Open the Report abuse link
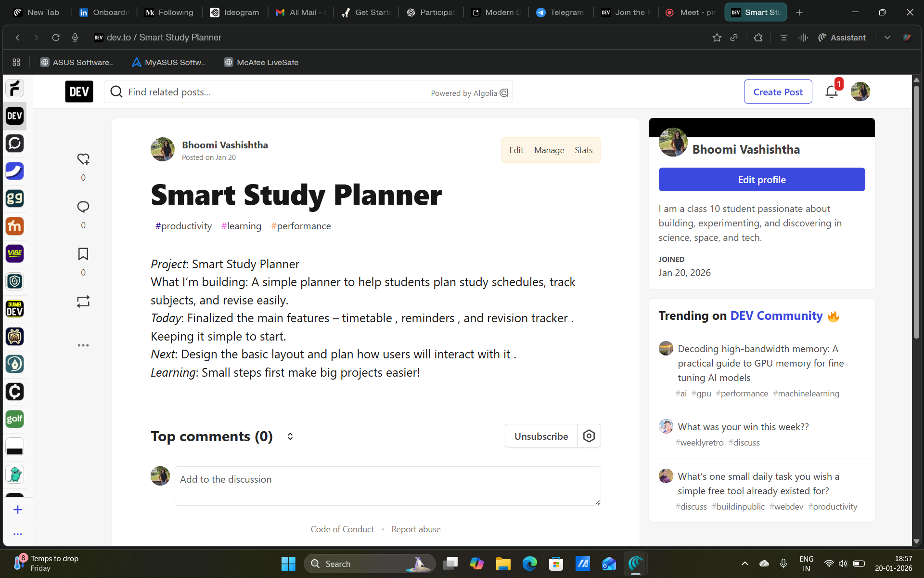Image resolution: width=924 pixels, height=578 pixels. (x=416, y=529)
